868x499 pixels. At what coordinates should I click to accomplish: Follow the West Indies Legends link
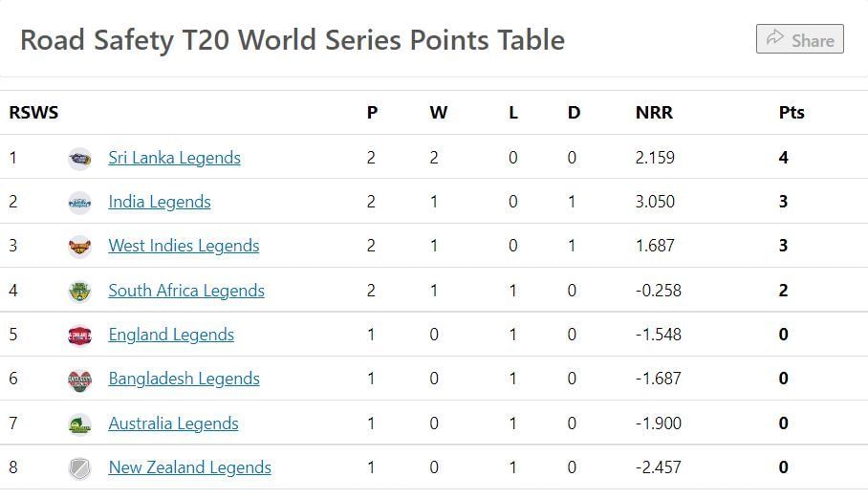click(184, 246)
